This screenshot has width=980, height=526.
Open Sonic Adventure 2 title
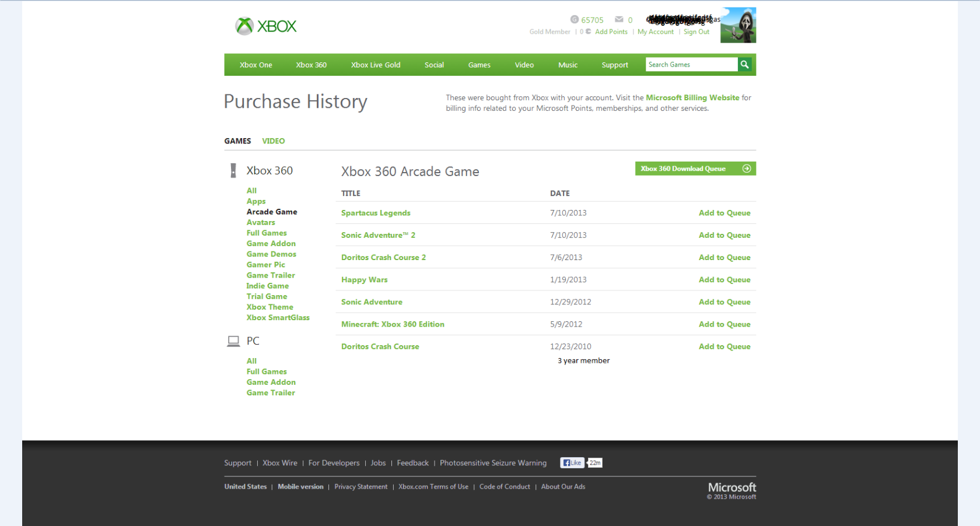click(378, 235)
